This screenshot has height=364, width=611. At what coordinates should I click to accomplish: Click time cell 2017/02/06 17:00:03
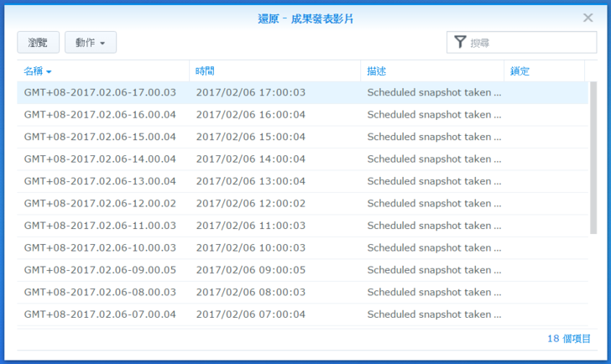coord(251,92)
